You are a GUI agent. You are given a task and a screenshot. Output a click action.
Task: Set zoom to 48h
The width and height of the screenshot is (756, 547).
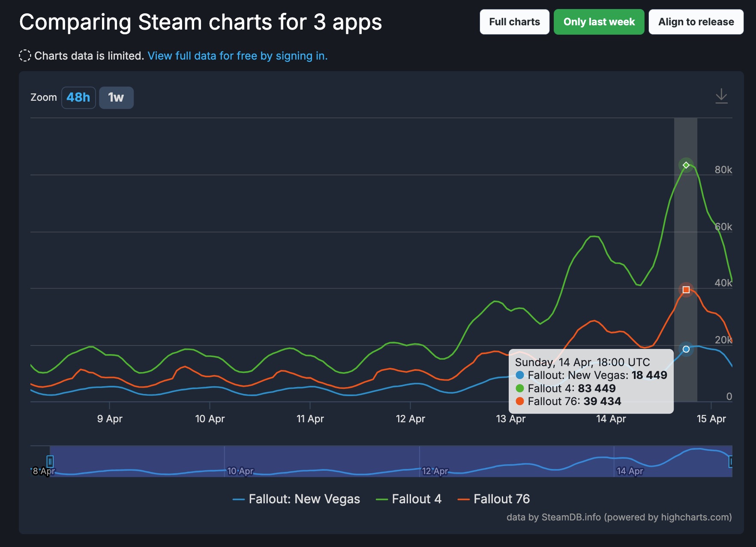click(x=78, y=98)
